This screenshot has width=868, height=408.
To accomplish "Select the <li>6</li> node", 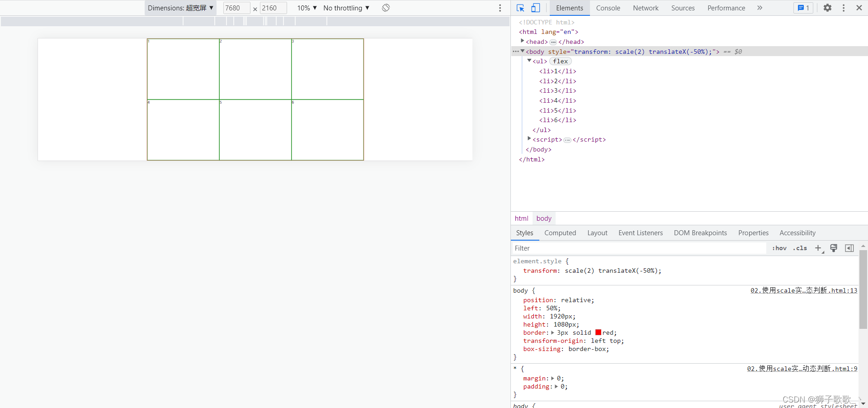I will pyautogui.click(x=557, y=120).
